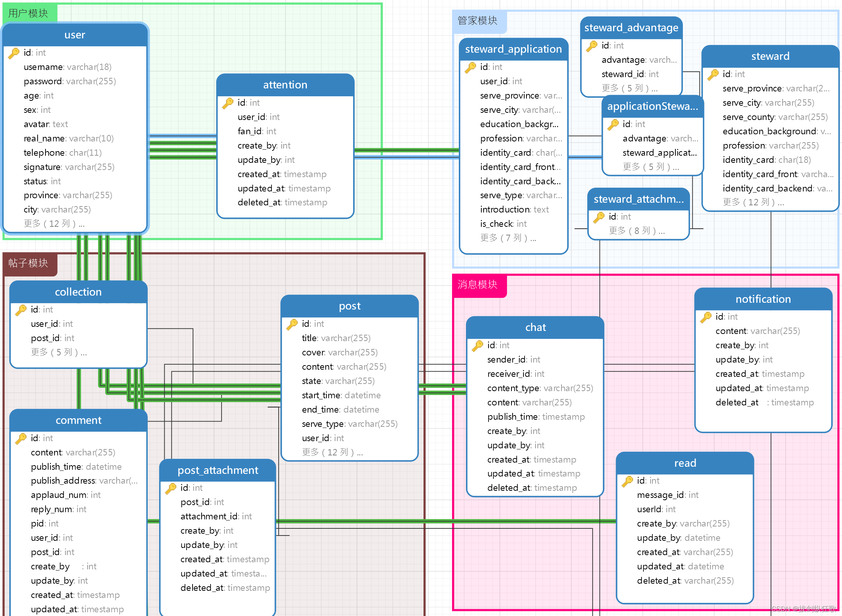842x616 pixels.
Task: Click post_id: int in collection table
Action: pyautogui.click(x=53, y=338)
